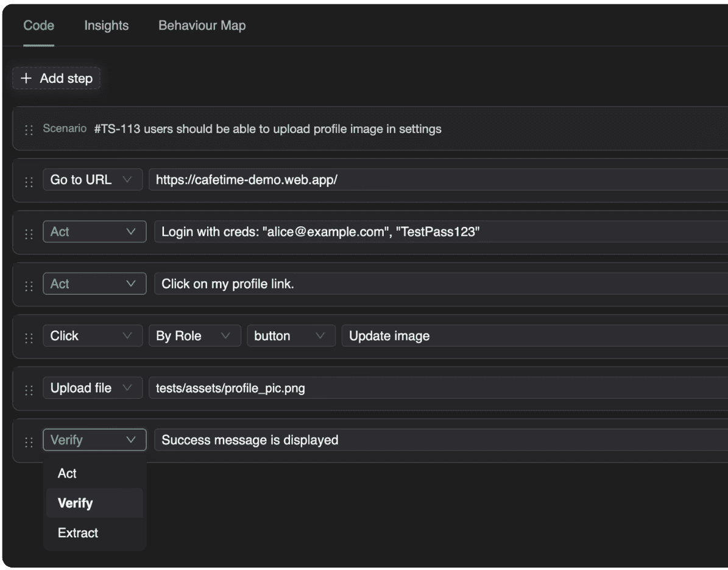Click drag handle on Upload file step

(29, 390)
